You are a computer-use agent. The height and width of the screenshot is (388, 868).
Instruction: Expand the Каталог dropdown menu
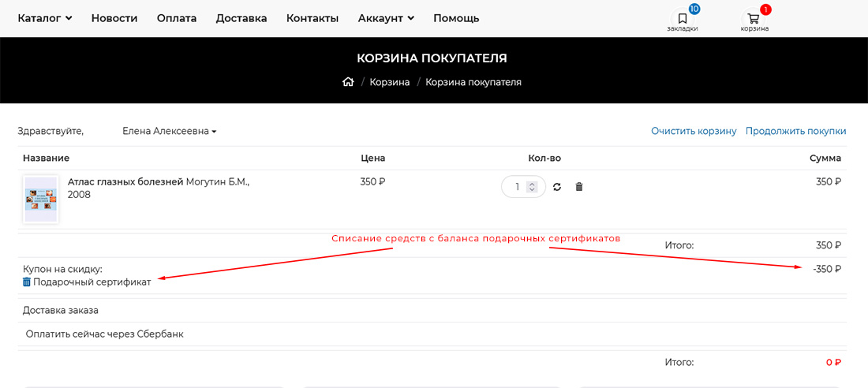[x=45, y=18]
